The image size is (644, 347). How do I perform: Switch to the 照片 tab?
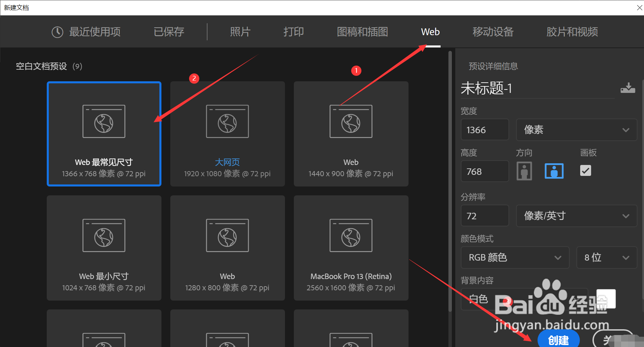240,32
